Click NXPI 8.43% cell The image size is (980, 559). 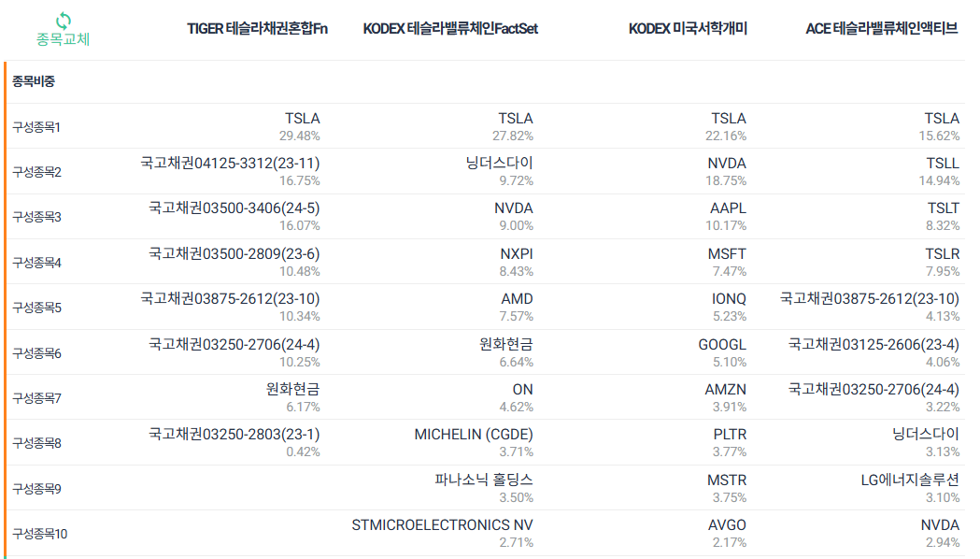point(517,262)
